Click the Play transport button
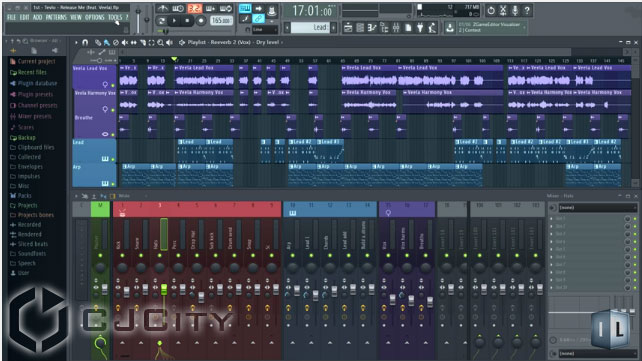This screenshot has height=361, width=642. click(174, 20)
